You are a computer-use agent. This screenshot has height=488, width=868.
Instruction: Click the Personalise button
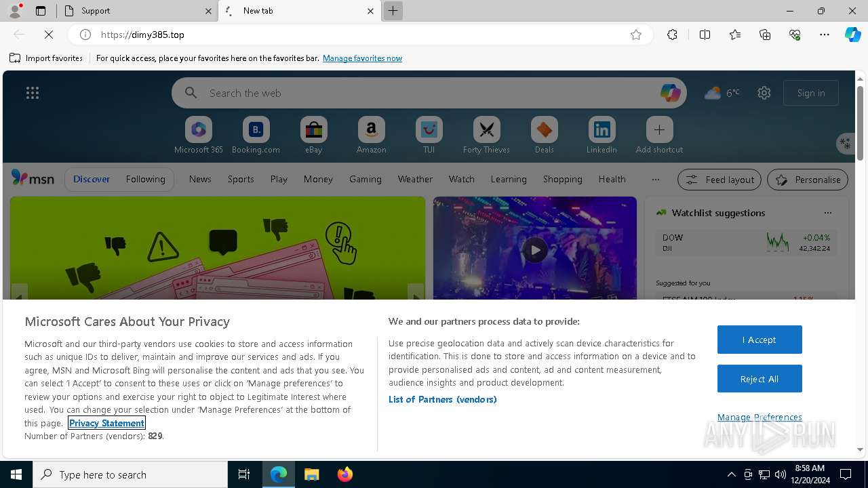(x=808, y=180)
